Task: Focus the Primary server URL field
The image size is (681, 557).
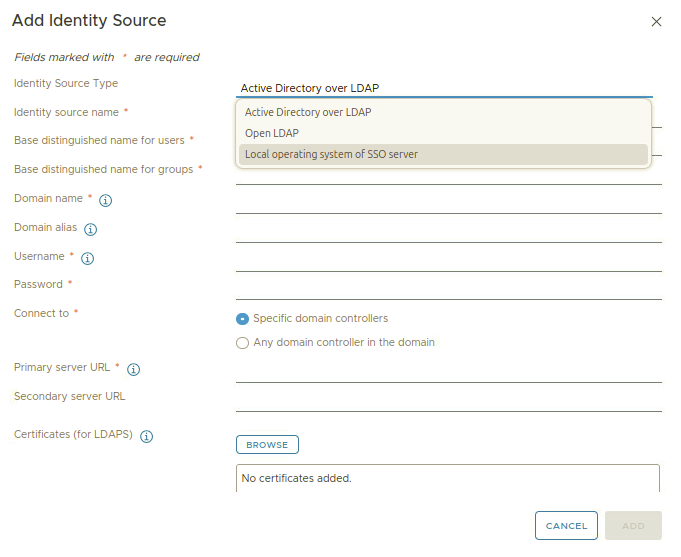Action: coord(449,372)
